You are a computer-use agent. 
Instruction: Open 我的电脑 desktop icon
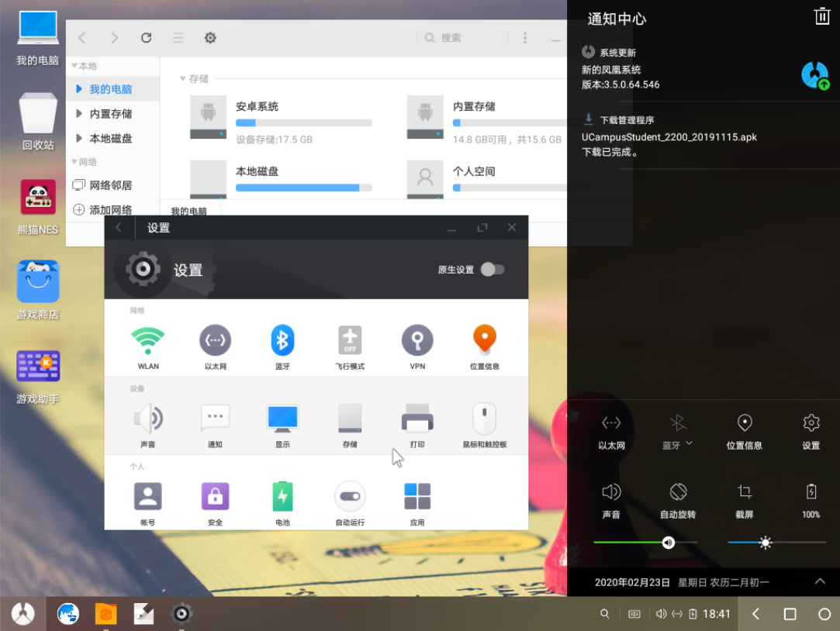[x=37, y=37]
